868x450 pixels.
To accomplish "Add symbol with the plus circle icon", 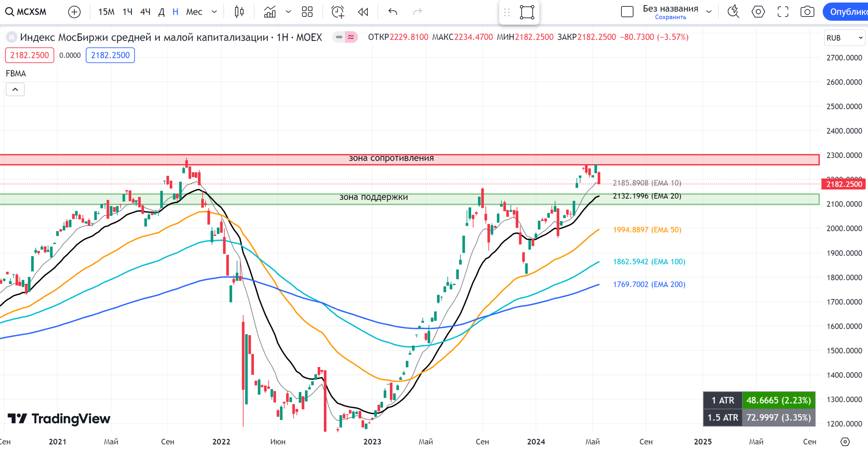I will [x=74, y=12].
